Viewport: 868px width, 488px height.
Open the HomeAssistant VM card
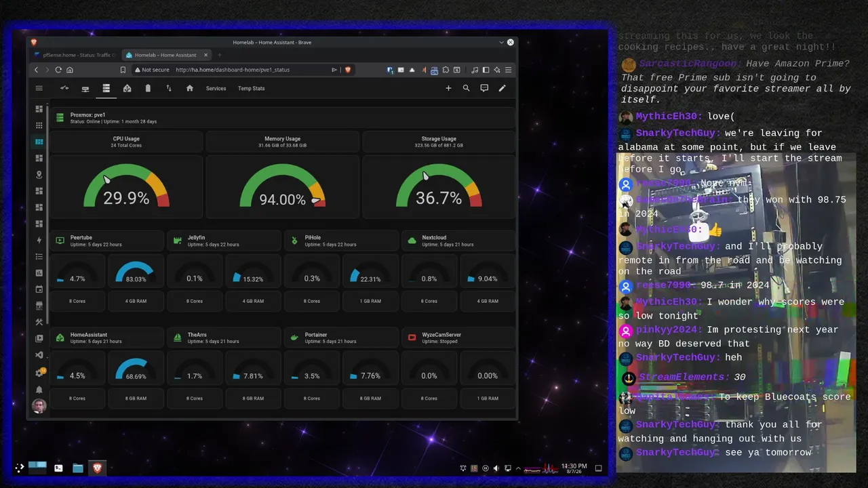click(106, 338)
